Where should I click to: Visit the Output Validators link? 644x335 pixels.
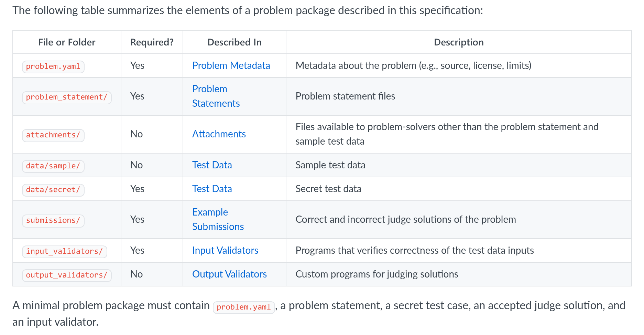pyautogui.click(x=229, y=274)
